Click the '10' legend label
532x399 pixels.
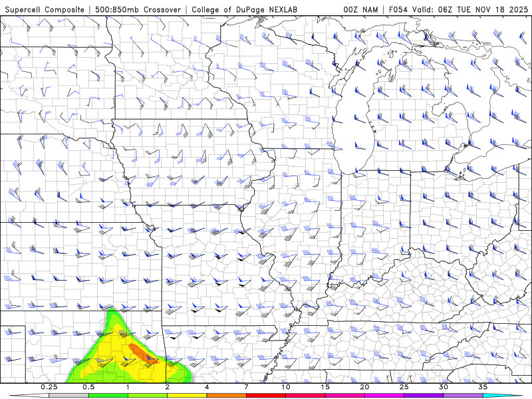[x=286, y=387]
